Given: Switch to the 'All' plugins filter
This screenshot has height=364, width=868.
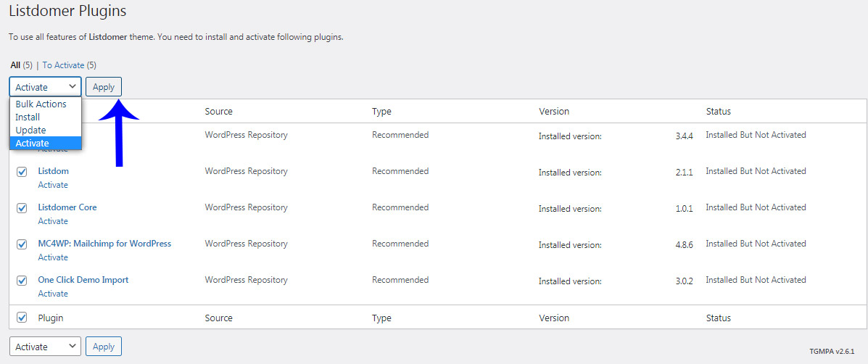Looking at the screenshot, I should pyautogui.click(x=15, y=65).
